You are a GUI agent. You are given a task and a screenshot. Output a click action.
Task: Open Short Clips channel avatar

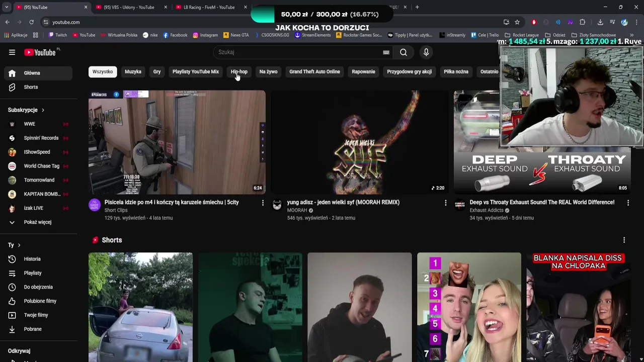(x=95, y=205)
